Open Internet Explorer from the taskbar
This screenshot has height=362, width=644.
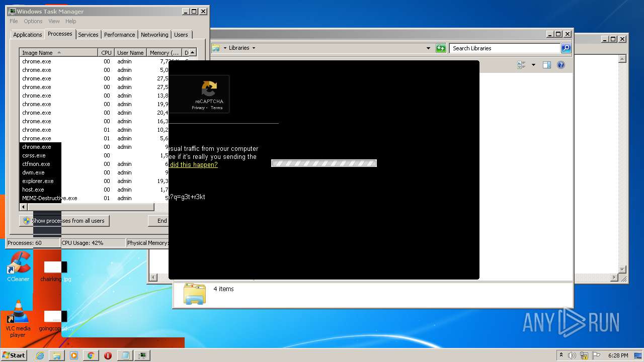coord(40,355)
